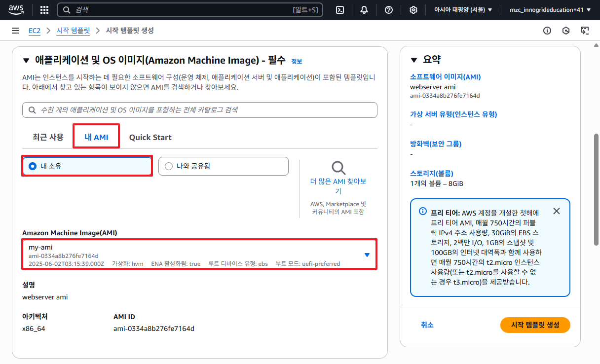Click the 스토리지(볼륨) summary link
Screen dimensions: 600x364
[x=432, y=173]
